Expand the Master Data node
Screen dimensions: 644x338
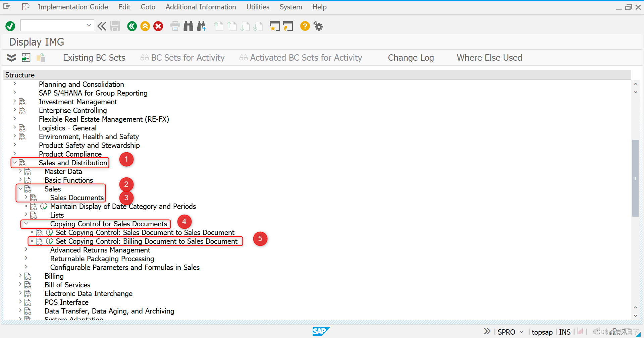tap(20, 171)
